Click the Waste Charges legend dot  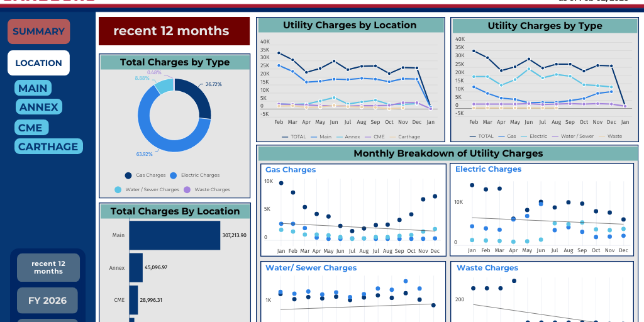point(187,190)
